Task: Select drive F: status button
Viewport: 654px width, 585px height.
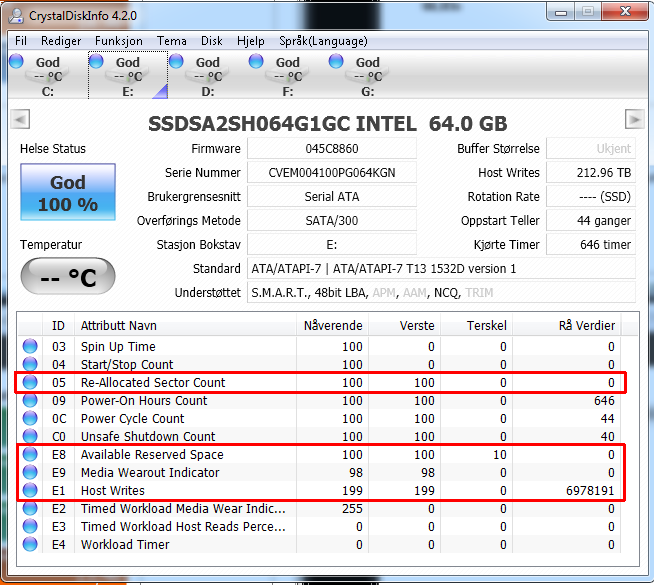Action: 288,75
